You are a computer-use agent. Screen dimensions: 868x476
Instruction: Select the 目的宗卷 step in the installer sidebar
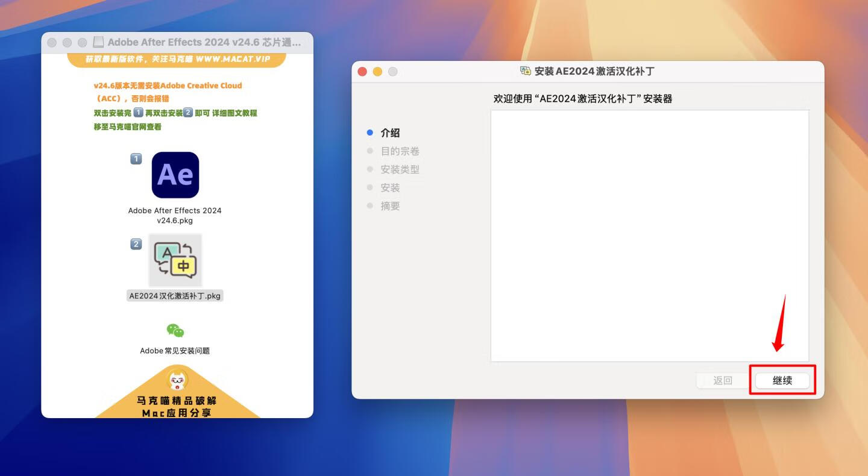point(400,151)
